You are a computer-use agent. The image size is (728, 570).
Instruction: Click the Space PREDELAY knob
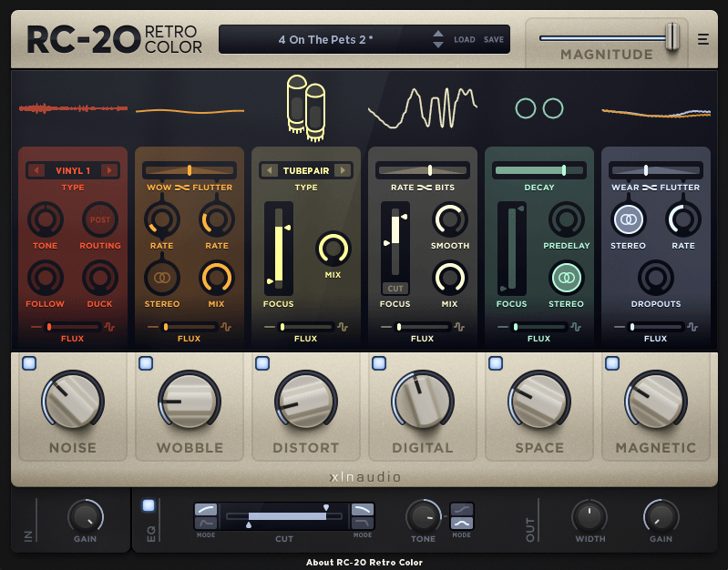[567, 219]
